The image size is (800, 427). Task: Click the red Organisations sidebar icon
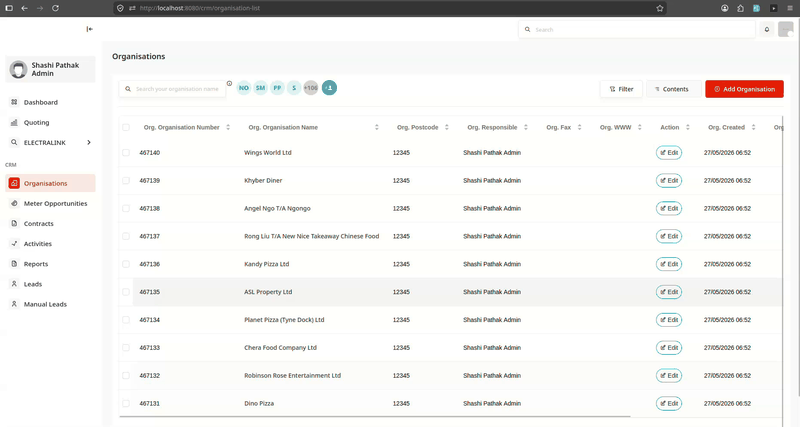(x=14, y=183)
